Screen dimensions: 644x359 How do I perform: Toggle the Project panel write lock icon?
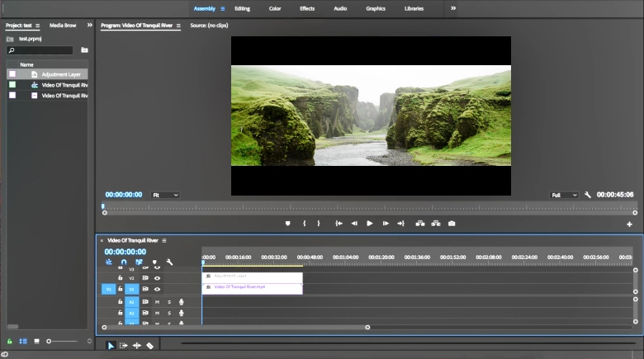[9, 342]
